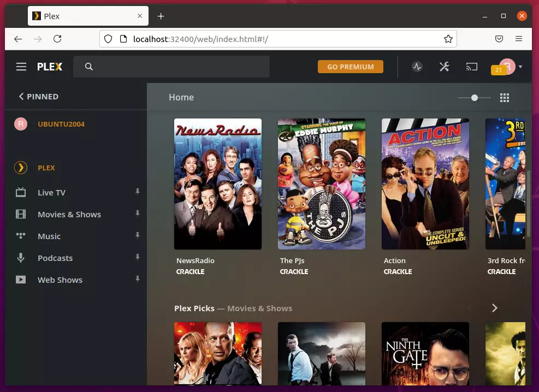Close the Plex browser tab

tap(140, 16)
